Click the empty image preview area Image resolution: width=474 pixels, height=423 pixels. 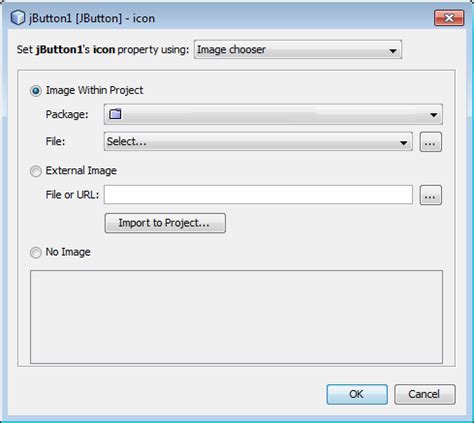236,317
